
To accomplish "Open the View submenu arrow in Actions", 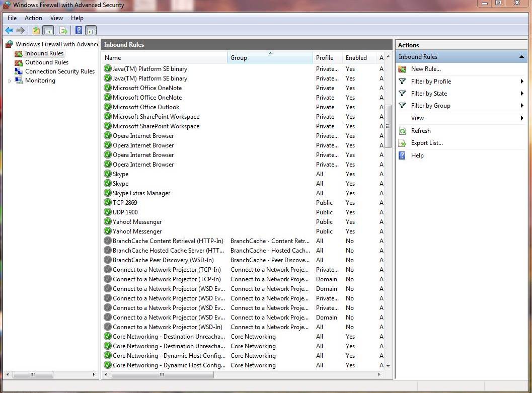I will pyautogui.click(x=522, y=118).
